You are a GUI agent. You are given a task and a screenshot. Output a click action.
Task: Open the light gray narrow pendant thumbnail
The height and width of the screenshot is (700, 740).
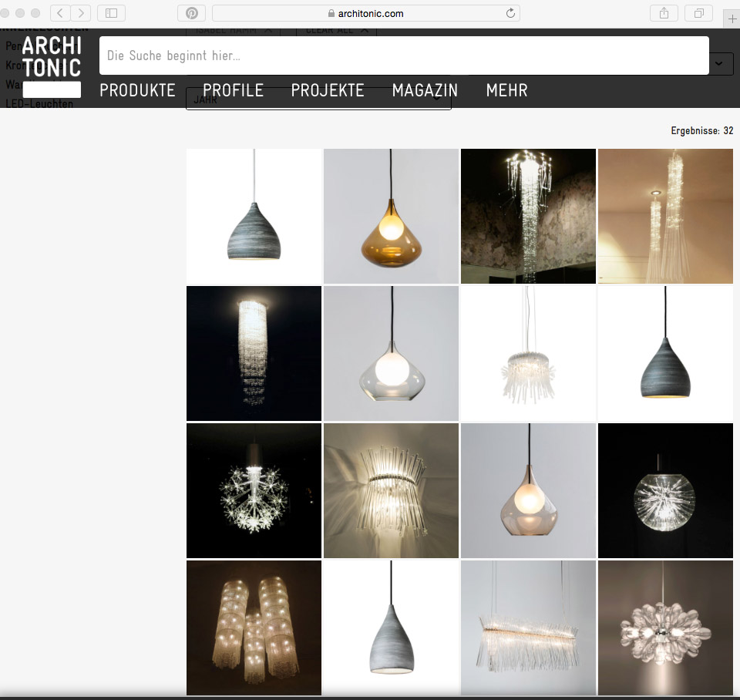point(392,628)
